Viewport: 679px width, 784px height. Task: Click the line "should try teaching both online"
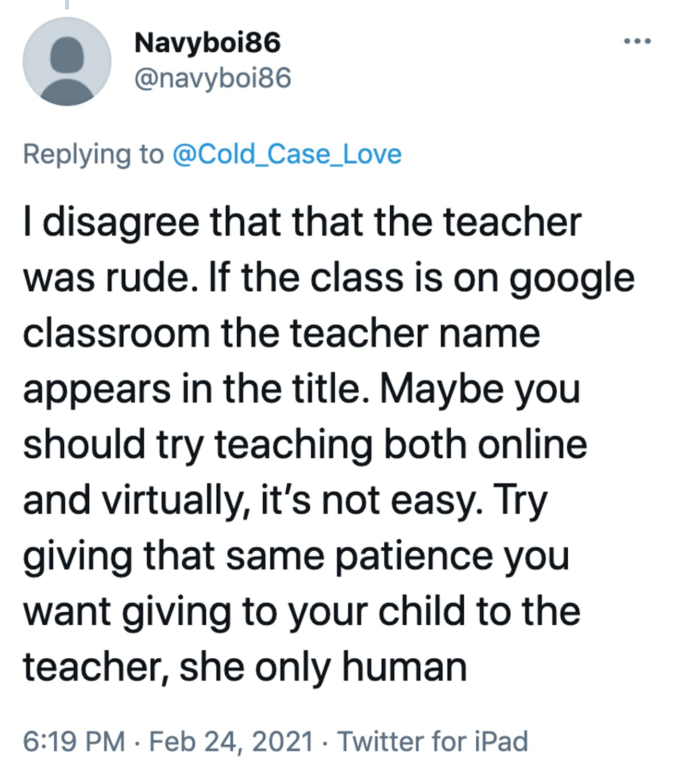point(306,445)
